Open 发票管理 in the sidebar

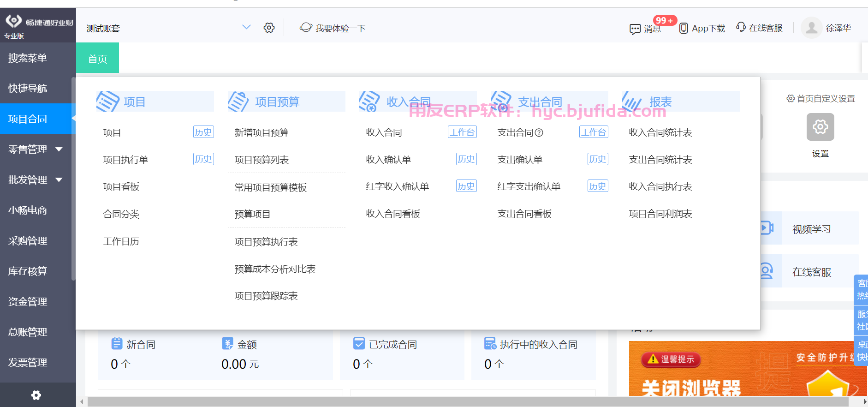tap(28, 363)
